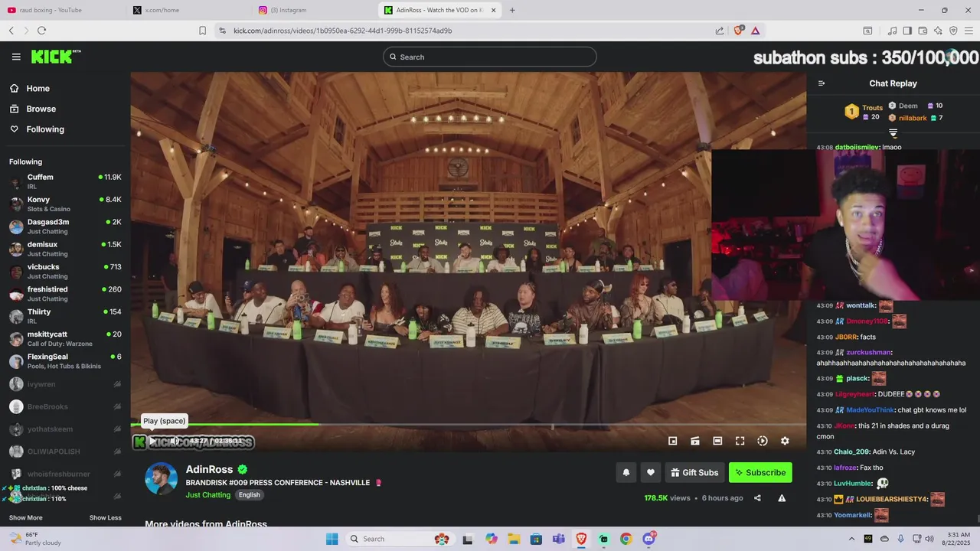
Task: Collapse list with Show Less
Action: click(105, 518)
